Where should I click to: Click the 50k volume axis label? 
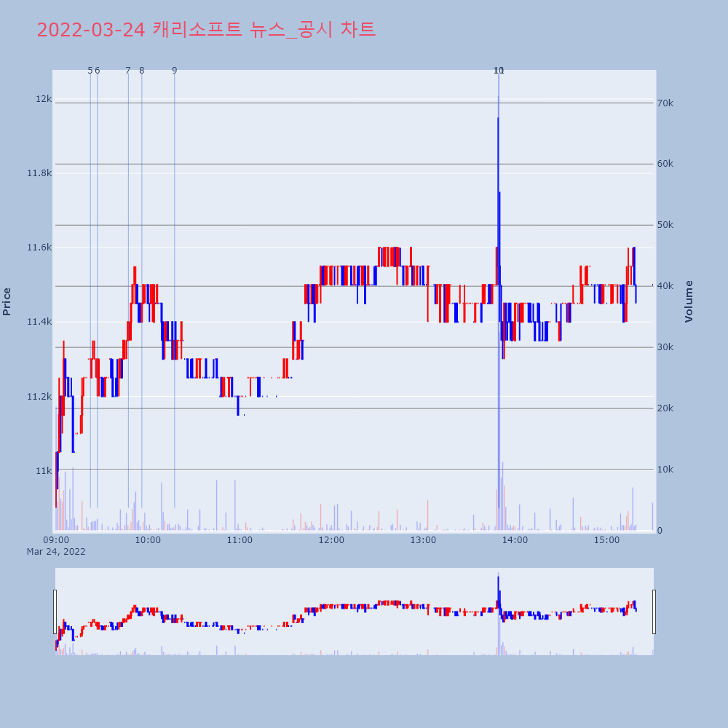click(665, 225)
